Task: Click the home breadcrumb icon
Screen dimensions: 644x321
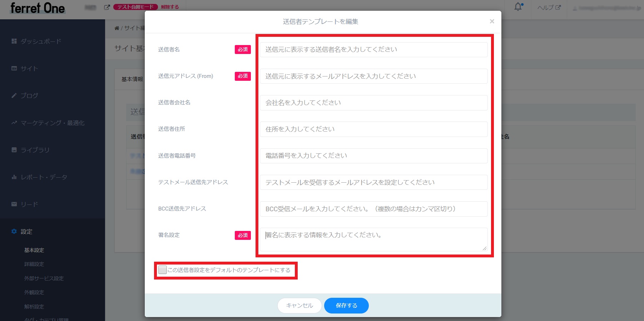Action: tap(117, 28)
